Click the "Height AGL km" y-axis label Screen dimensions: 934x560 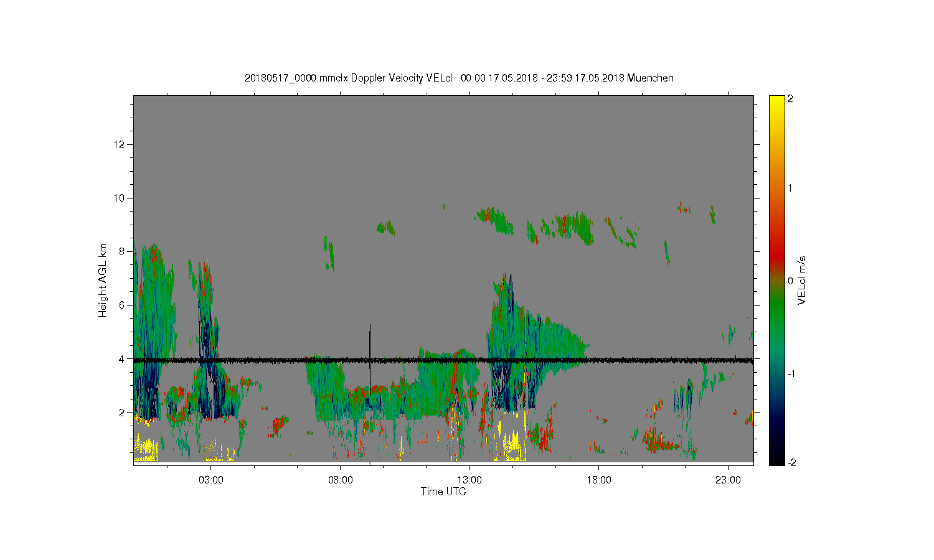(x=103, y=280)
